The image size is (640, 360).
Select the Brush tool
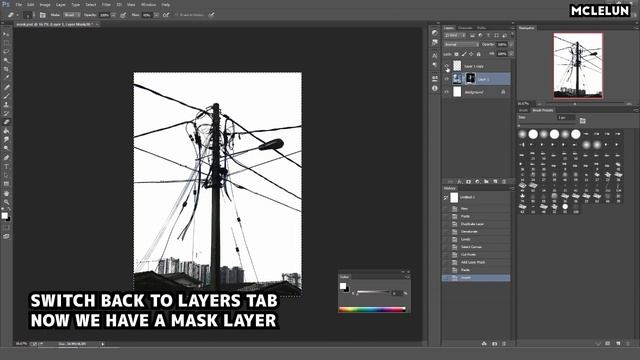coord(6,96)
